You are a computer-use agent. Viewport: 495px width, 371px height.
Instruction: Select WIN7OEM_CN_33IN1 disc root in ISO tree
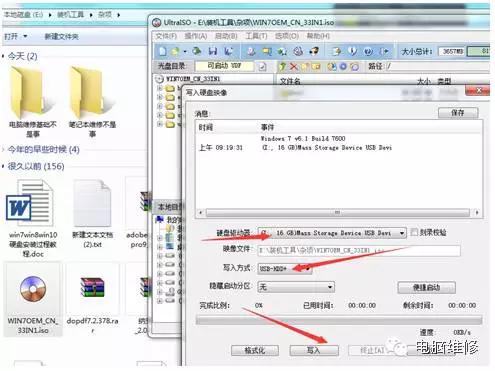(193, 79)
